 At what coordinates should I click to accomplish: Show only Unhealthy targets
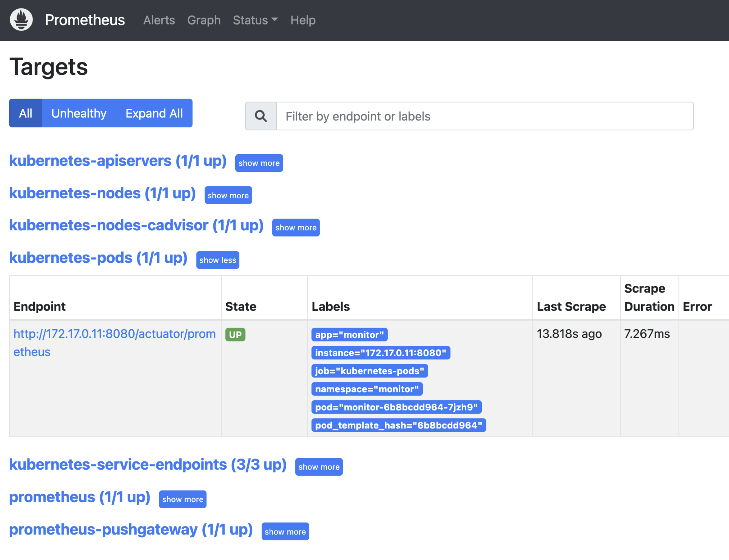point(79,113)
